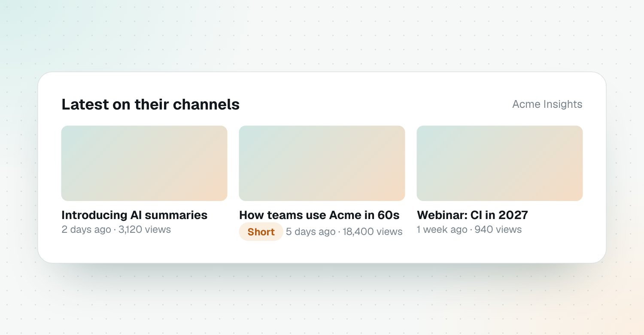Click the 18,400 views count
The image size is (644, 335).
coord(373,232)
